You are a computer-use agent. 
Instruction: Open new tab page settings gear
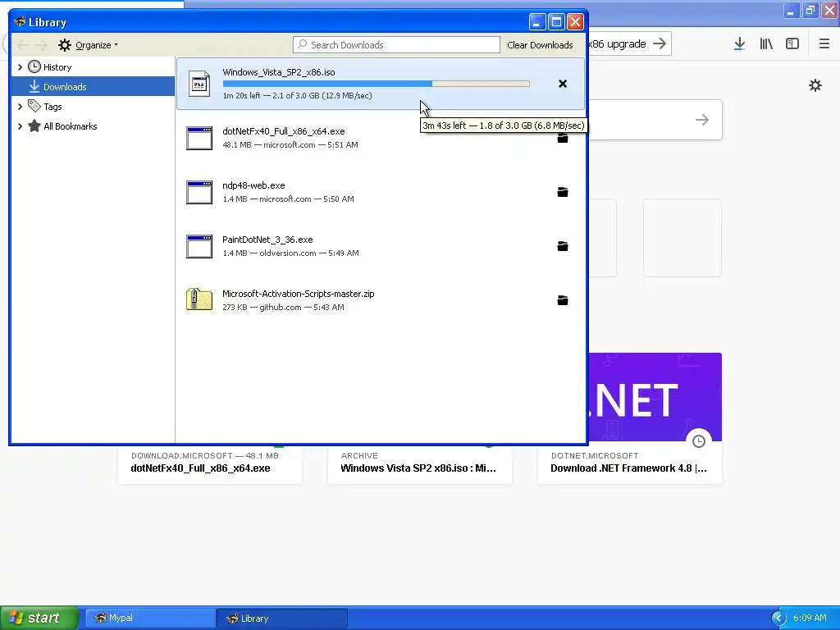(x=815, y=85)
